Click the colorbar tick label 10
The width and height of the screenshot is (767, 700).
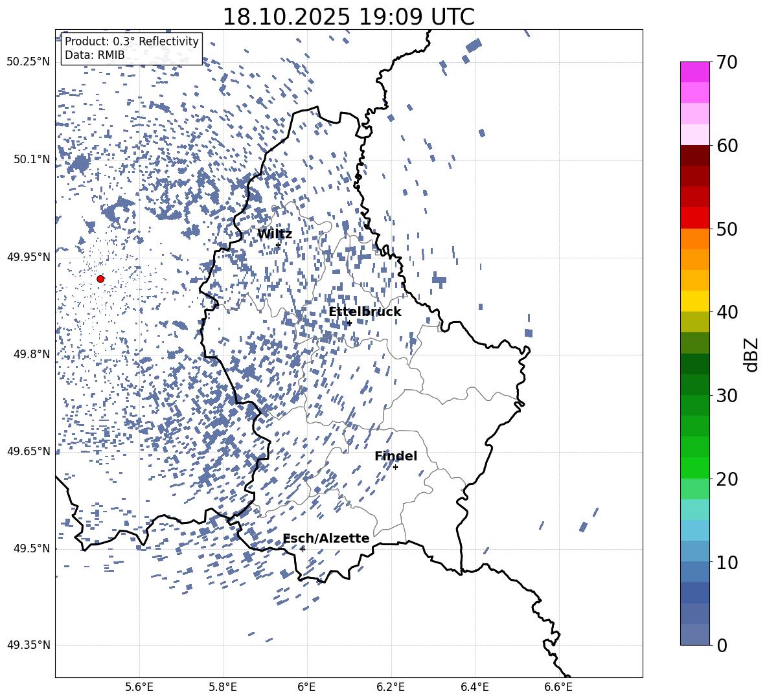click(x=726, y=562)
